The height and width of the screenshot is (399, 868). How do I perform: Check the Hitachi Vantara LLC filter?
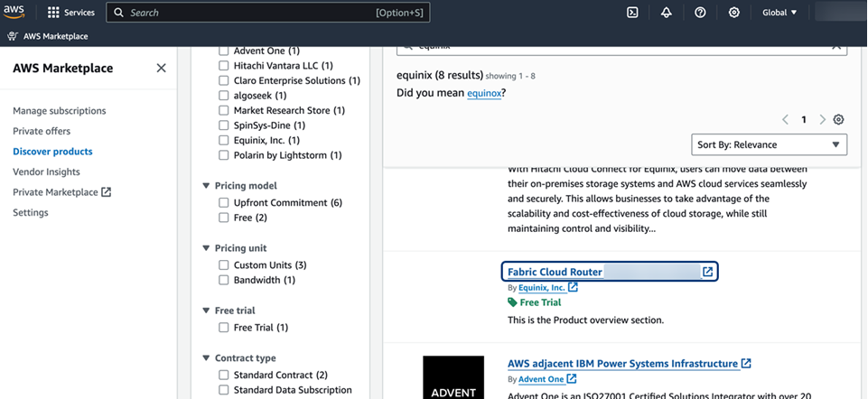coord(224,66)
